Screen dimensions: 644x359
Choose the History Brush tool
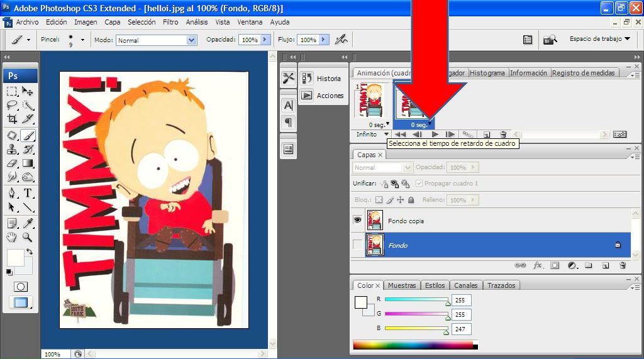(28, 149)
